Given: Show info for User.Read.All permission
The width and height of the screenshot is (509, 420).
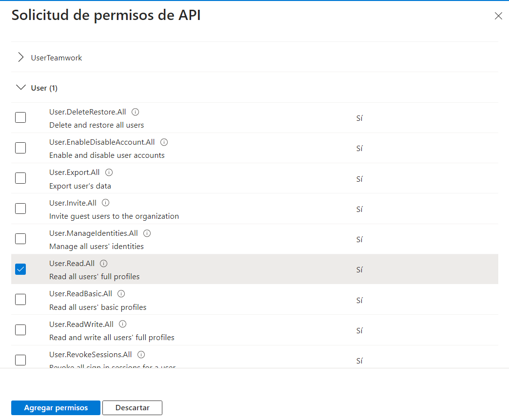Looking at the screenshot, I should point(104,264).
